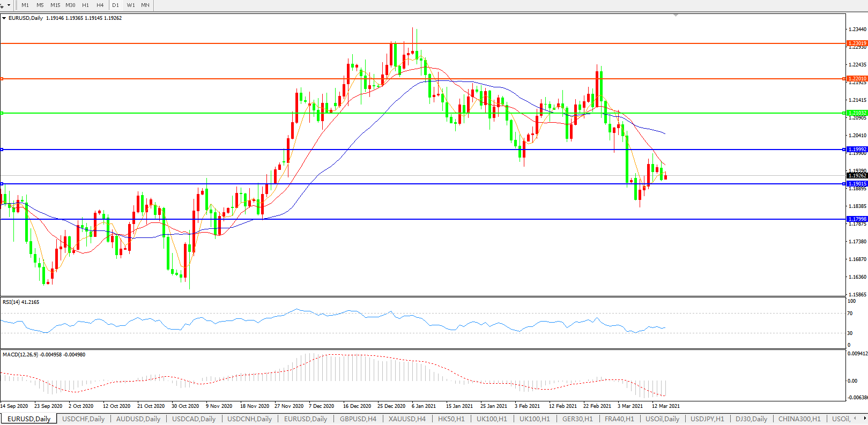Screen dimensions: 868x425
Task: Switch to the MN monthly timeframe
Action: (145, 5)
